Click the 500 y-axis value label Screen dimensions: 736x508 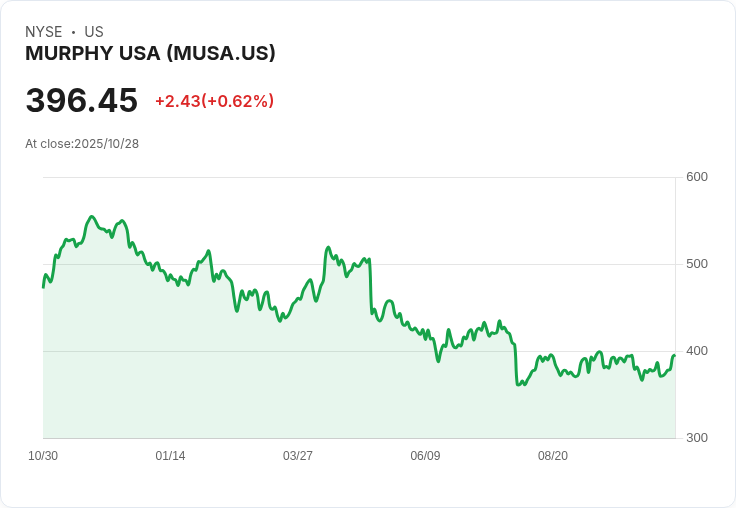click(697, 264)
